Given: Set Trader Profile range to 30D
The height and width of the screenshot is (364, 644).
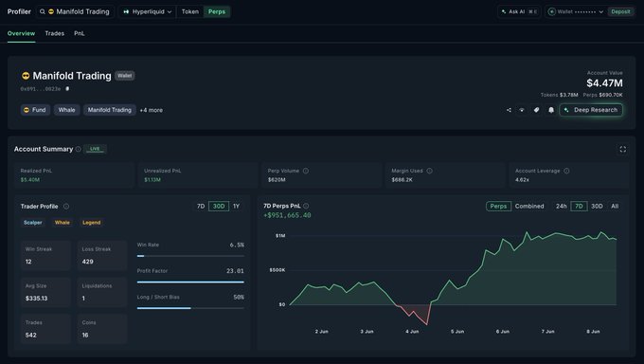Looking at the screenshot, I should pos(219,206).
